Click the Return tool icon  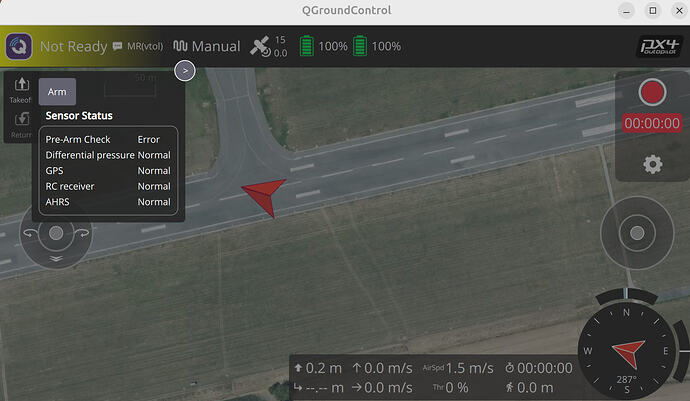click(21, 125)
